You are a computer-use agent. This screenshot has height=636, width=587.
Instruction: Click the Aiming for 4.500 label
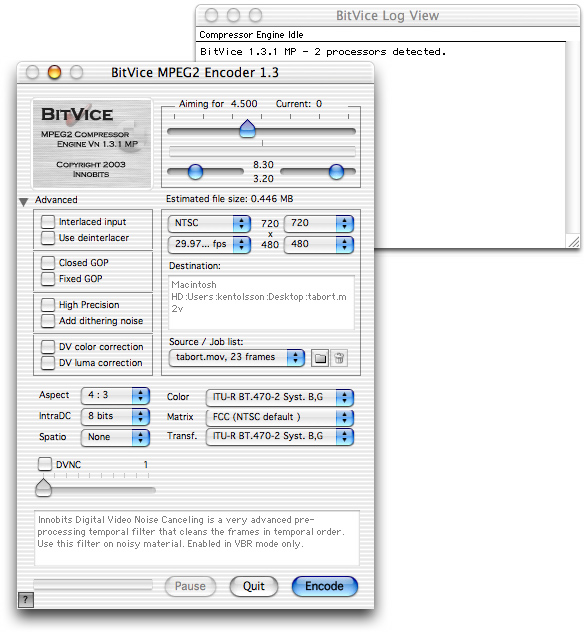218,104
